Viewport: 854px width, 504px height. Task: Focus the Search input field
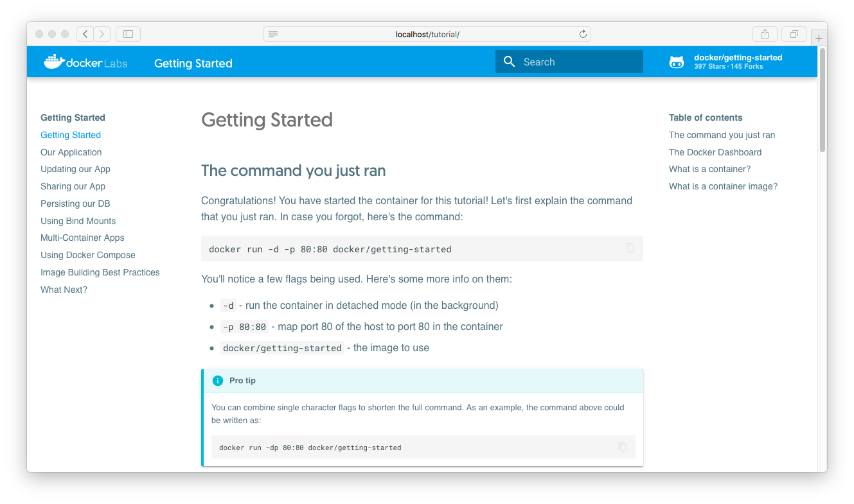click(569, 62)
